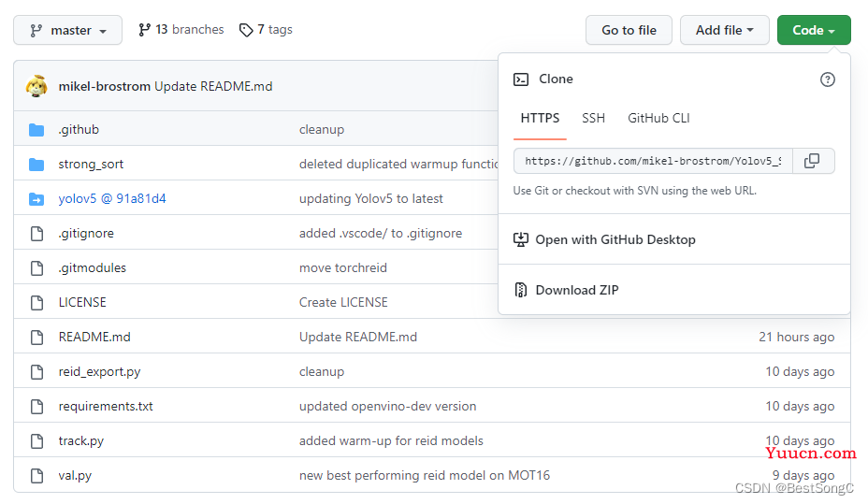
Task: Open the updating Yolov5 to latest commit
Action: [371, 198]
